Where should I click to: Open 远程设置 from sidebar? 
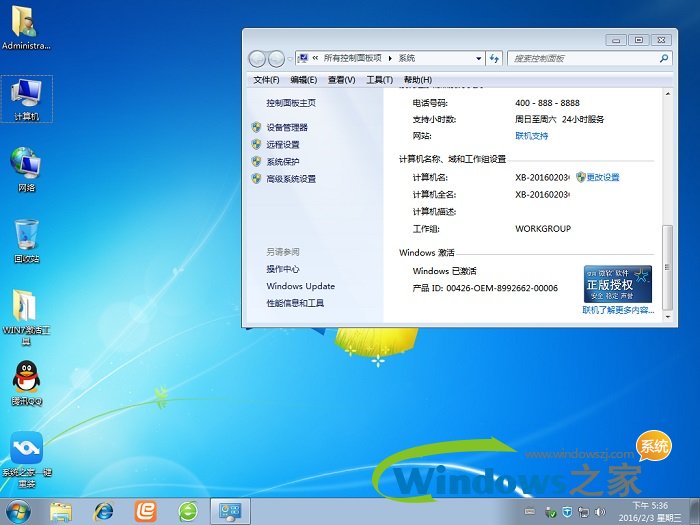pyautogui.click(x=283, y=145)
